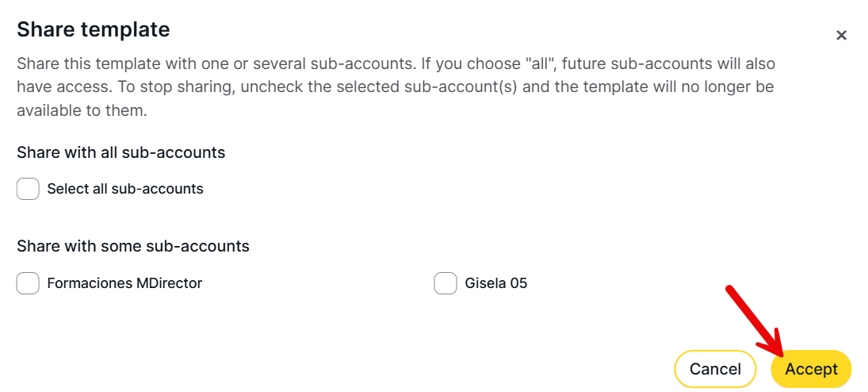The height and width of the screenshot is (392, 868).
Task: Click the 'Share with all sub-accounts' heading
Action: coord(121,152)
